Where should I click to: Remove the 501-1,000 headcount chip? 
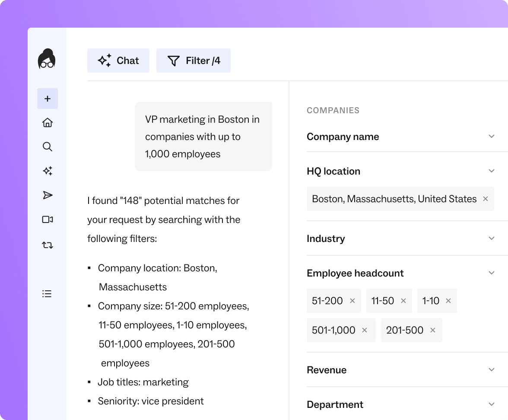pos(365,330)
